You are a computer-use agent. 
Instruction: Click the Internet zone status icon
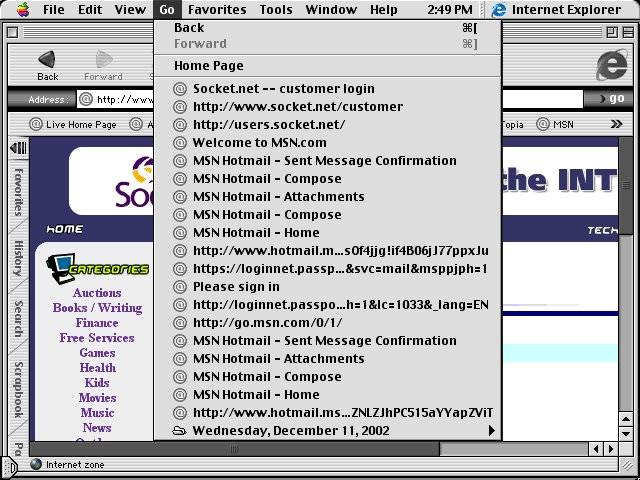coord(36,464)
